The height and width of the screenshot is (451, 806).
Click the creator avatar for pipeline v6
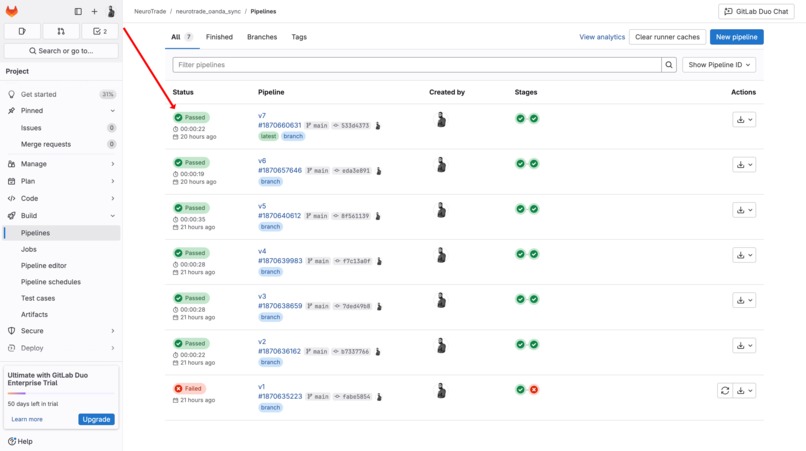(x=441, y=165)
